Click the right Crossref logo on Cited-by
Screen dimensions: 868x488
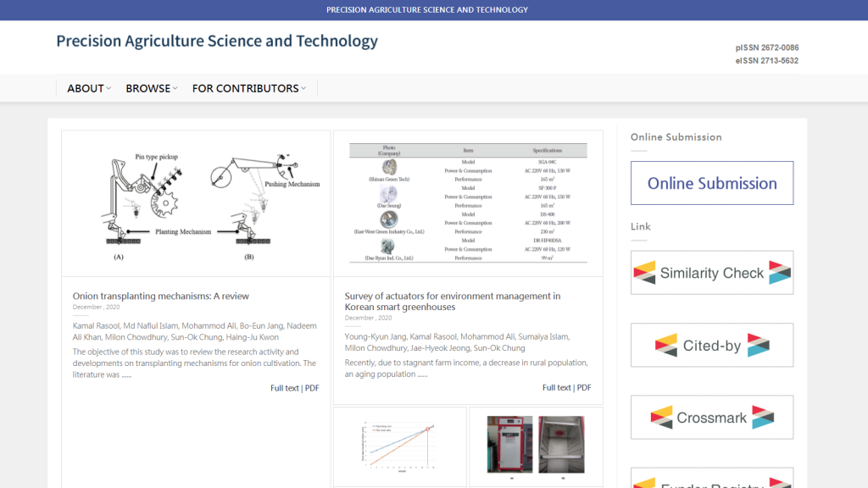pyautogui.click(x=759, y=346)
